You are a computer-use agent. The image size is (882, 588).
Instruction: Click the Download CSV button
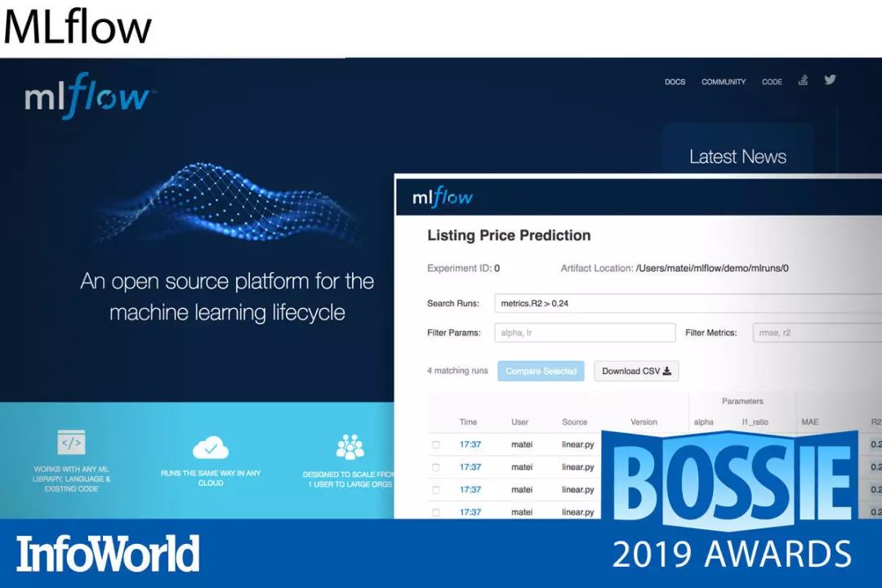tap(635, 371)
